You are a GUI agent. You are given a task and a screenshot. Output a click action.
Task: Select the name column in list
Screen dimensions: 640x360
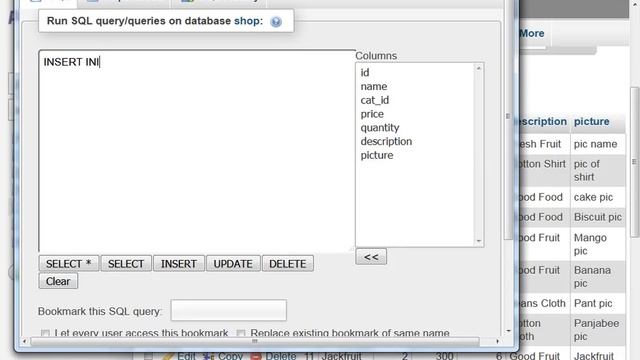(374, 87)
